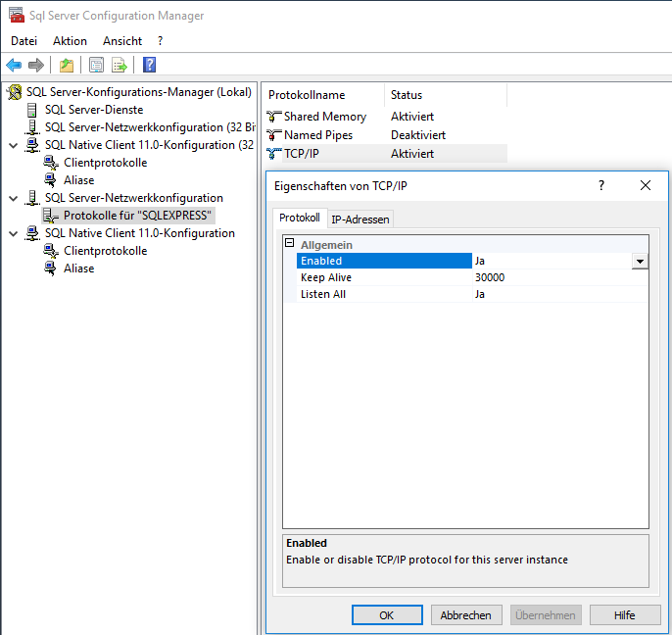Open Properties via the toolbar icon

[x=96, y=66]
